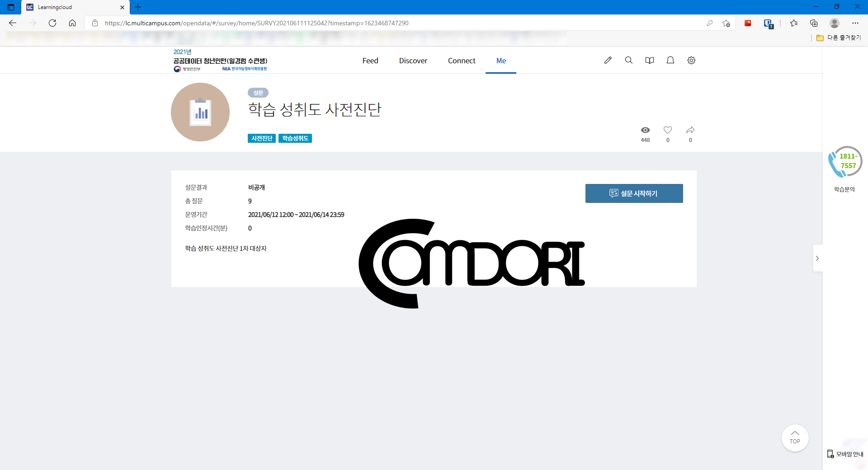
Task: Click the survey clipboard chart thumbnail
Action: tap(200, 112)
